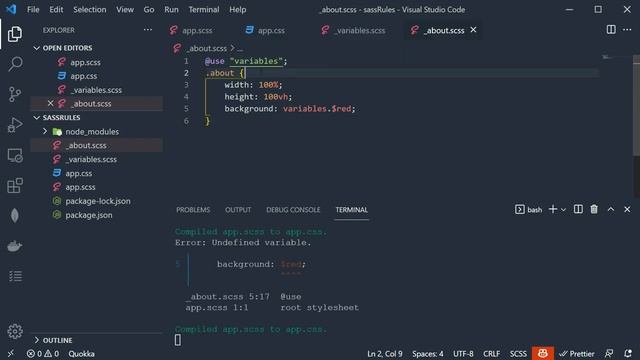
Task: Open the MongoDB leaf icon view
Action: click(15, 216)
